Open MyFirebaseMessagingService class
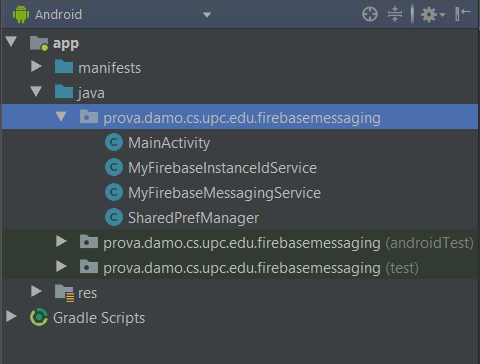 click(x=224, y=193)
